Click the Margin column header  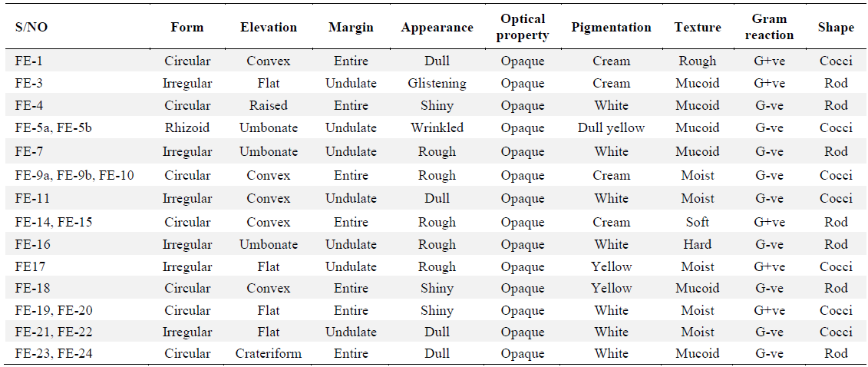[x=351, y=28]
